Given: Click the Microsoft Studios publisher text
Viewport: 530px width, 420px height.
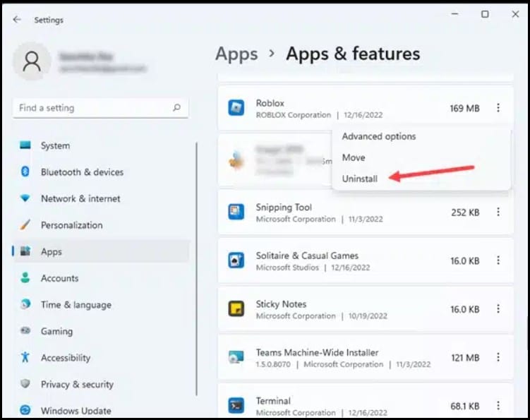Looking at the screenshot, I should pos(287,268).
